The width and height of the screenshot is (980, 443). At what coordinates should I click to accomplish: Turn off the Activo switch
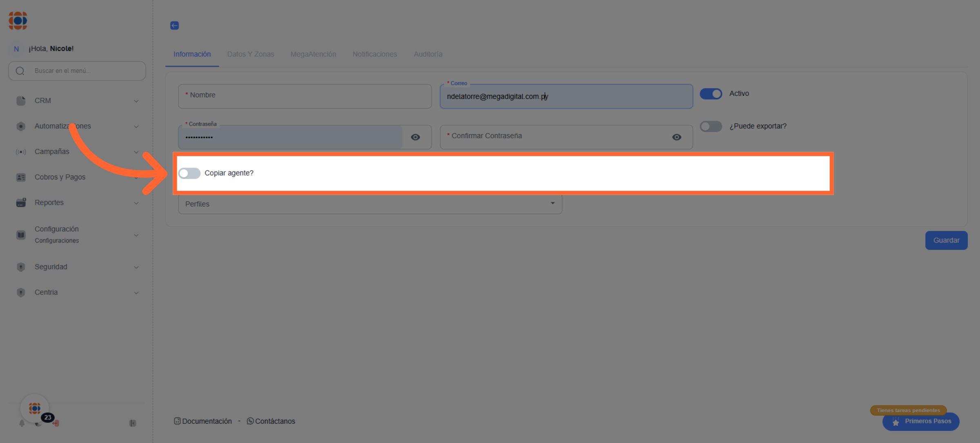click(711, 94)
